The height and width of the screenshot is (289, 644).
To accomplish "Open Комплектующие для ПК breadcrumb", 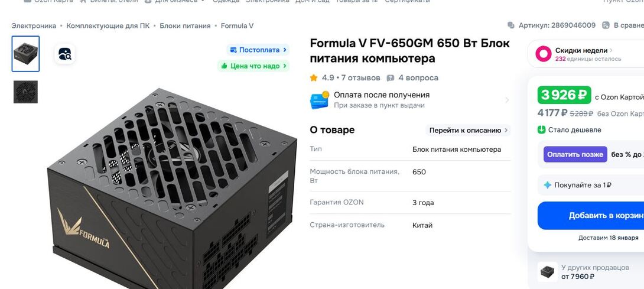I will [x=108, y=26].
